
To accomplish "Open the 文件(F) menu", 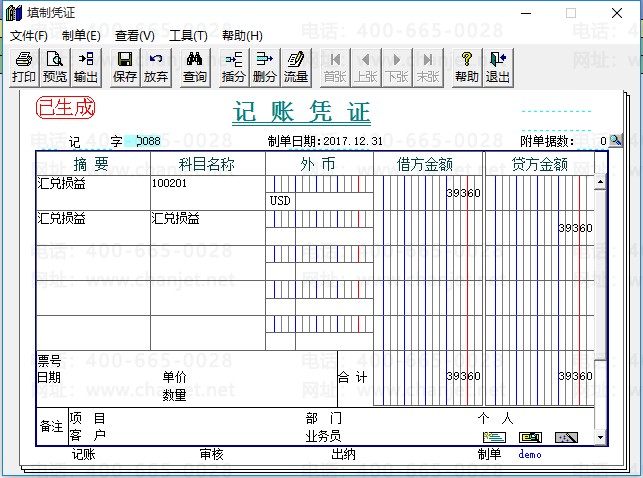I will [29, 35].
